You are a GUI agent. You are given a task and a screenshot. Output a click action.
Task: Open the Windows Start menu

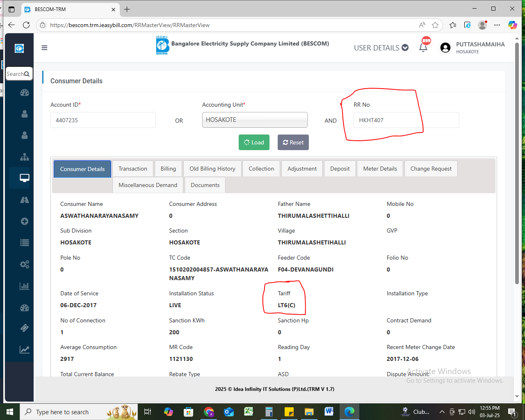pyautogui.click(x=10, y=412)
